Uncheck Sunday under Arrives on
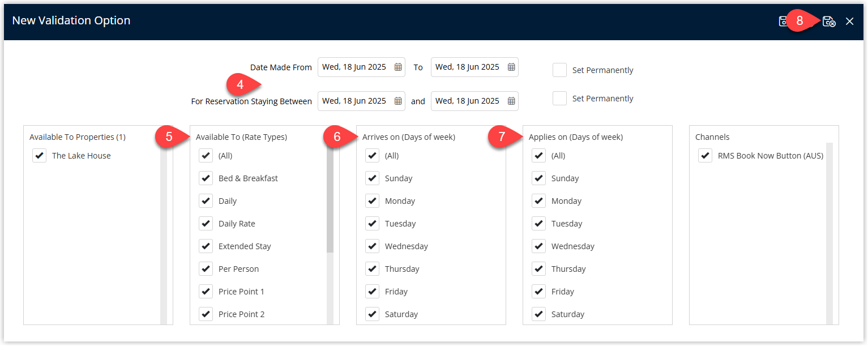Screen dimensions: 868x346 372,178
